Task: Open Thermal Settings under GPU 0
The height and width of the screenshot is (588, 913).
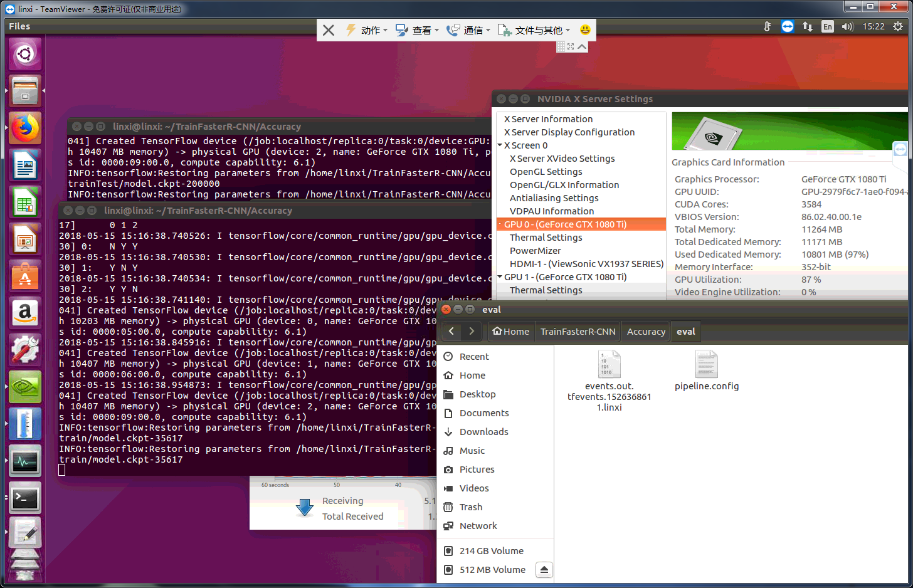Action: 546,238
